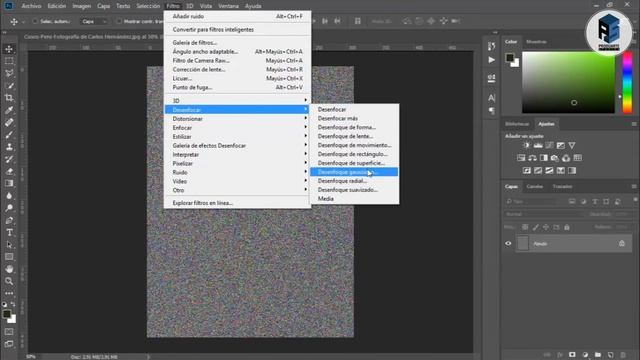Viewport: 640px width, 360px height.
Task: Open the Paragraph panel icon
Action: (x=491, y=111)
